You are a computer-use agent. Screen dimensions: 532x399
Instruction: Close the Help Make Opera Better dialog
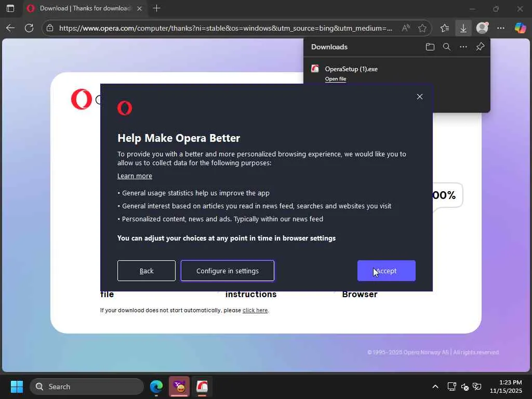[x=420, y=97]
